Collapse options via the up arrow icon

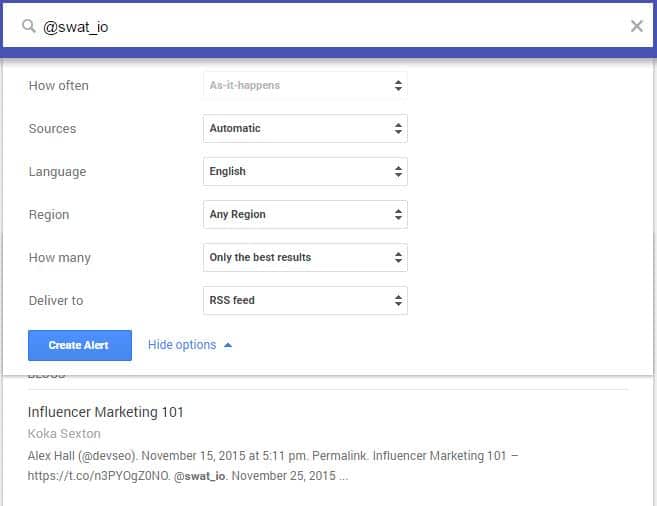228,345
